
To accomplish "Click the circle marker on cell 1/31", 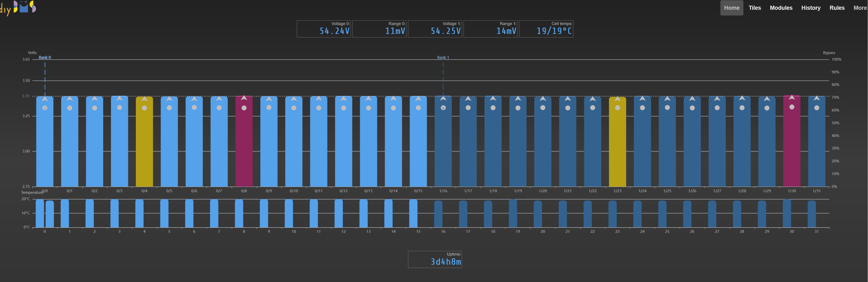I will coord(817,108).
